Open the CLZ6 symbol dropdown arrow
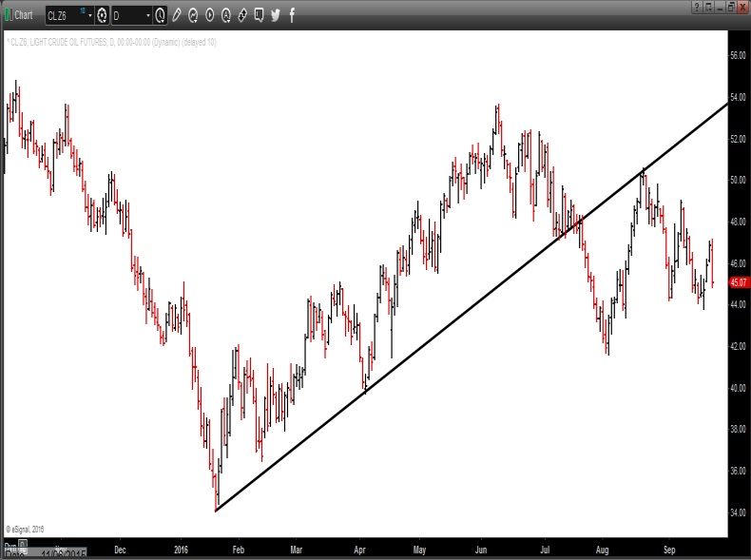Viewport: 751px width, 560px height. pyautogui.click(x=89, y=15)
